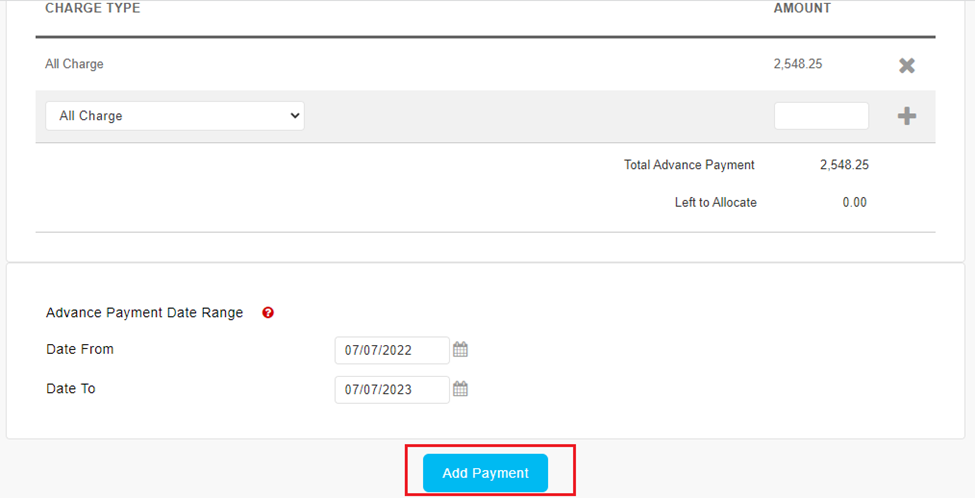Click the Total Advance Payment label

point(689,165)
